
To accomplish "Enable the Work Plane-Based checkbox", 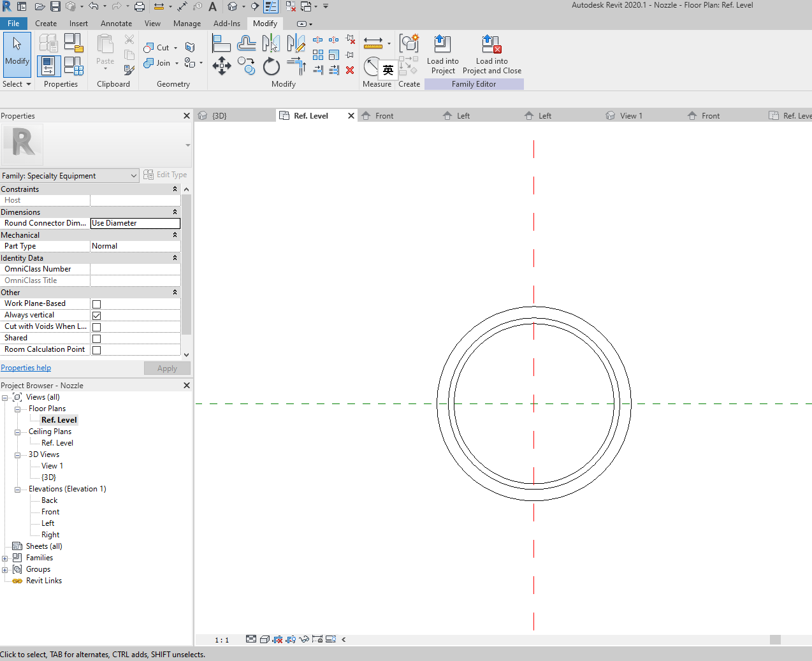I will [96, 303].
